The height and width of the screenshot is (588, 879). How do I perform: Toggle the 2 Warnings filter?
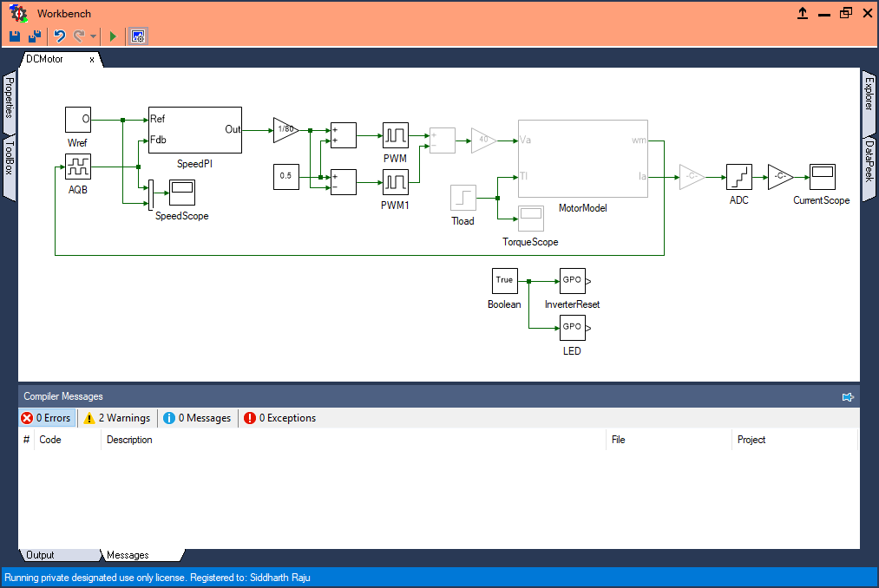pyautogui.click(x=118, y=418)
